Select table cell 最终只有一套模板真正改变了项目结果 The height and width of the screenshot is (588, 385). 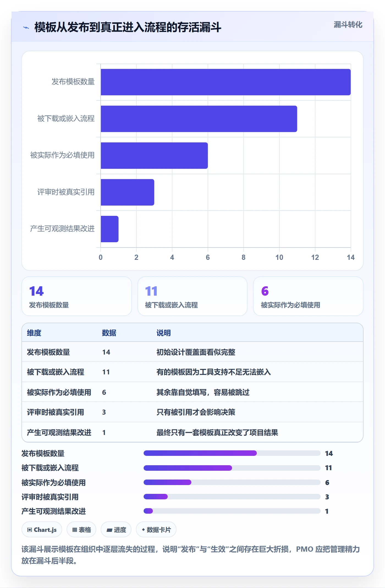(217, 432)
